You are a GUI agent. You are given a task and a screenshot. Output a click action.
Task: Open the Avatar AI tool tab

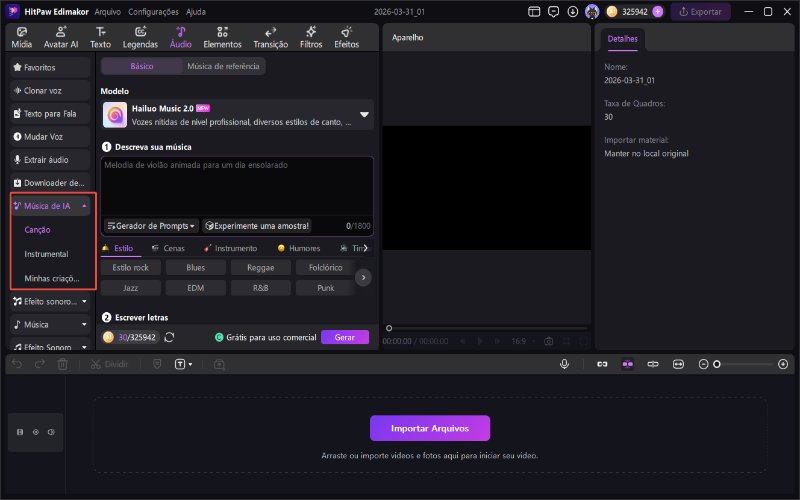tap(62, 38)
